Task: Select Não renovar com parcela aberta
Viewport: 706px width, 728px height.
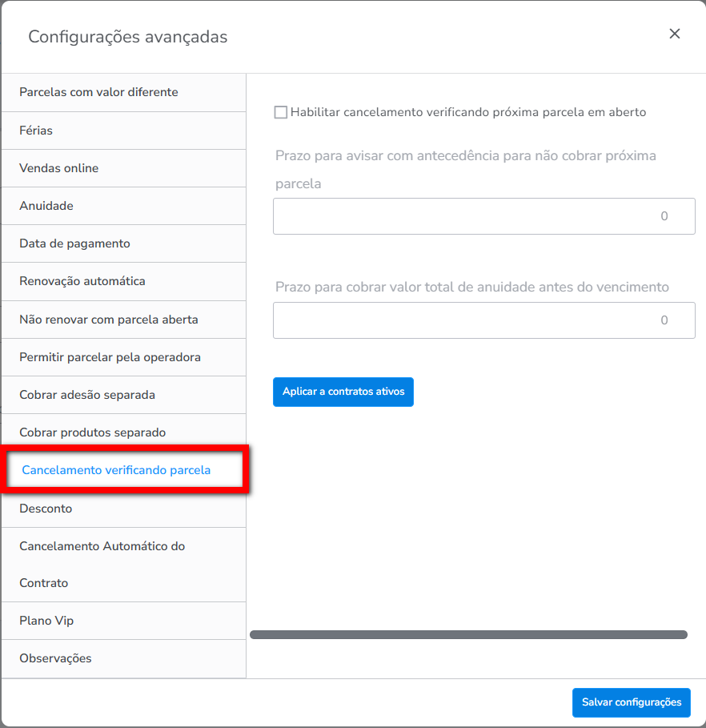Action: coord(109,320)
